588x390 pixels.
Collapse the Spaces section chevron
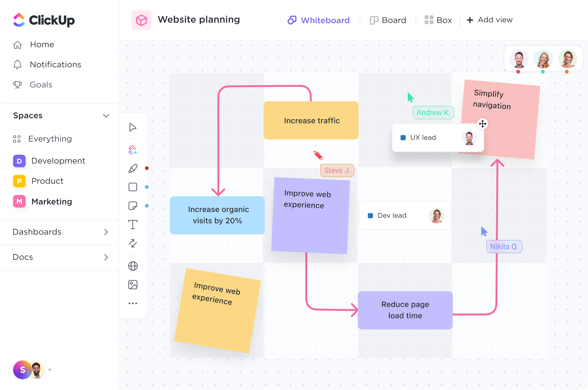click(x=106, y=116)
